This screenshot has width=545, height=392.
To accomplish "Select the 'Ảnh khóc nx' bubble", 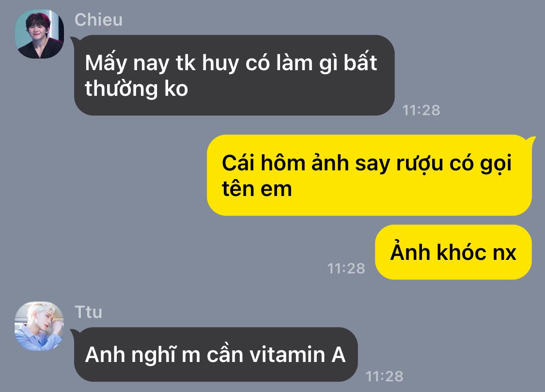I will click(x=453, y=252).
